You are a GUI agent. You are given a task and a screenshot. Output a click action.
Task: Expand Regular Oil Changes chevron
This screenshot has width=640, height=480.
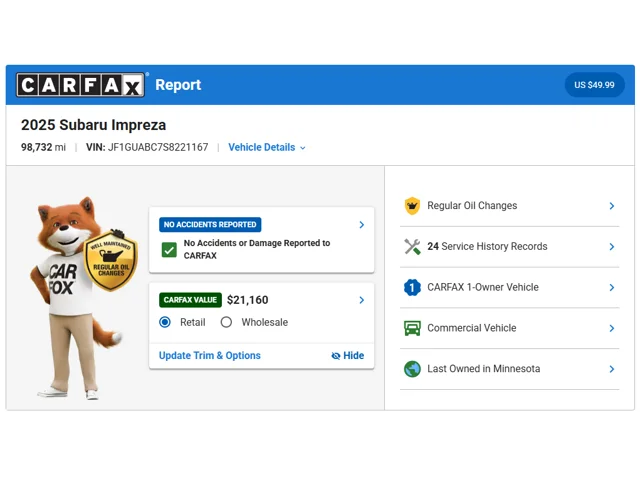pos(611,206)
